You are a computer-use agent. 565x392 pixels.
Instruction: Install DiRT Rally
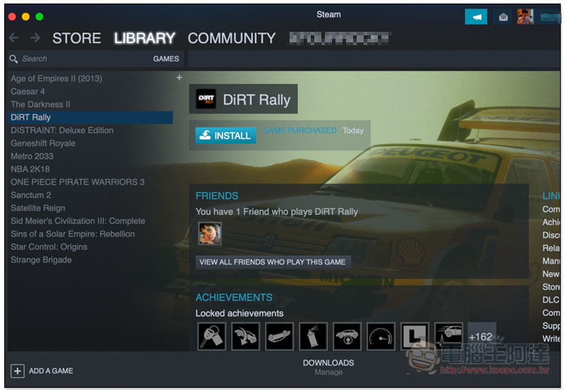tap(225, 136)
